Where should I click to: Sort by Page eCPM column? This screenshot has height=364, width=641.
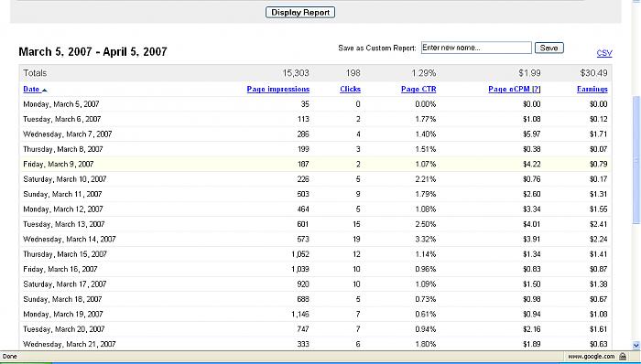[509, 90]
